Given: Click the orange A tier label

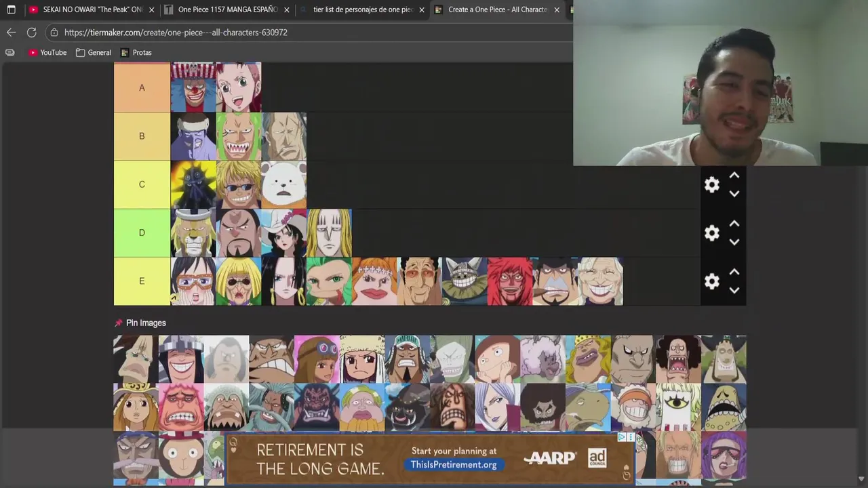Looking at the screenshot, I should (x=142, y=87).
